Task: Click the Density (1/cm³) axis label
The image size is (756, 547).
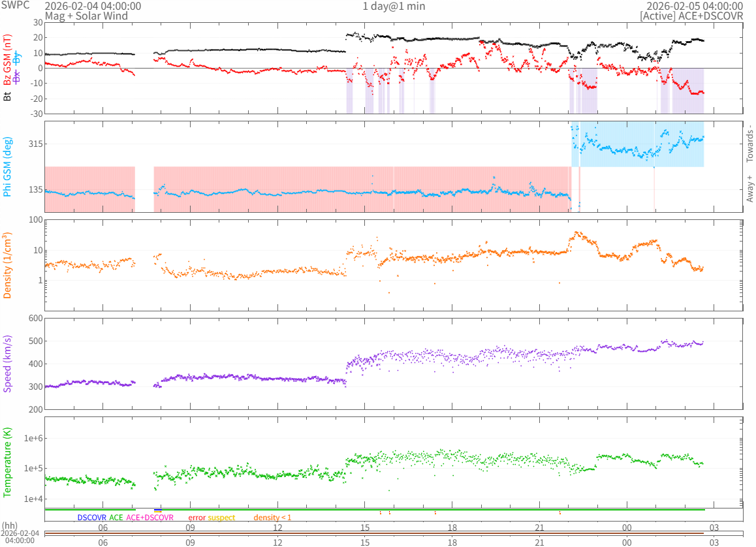Action: coord(7,265)
